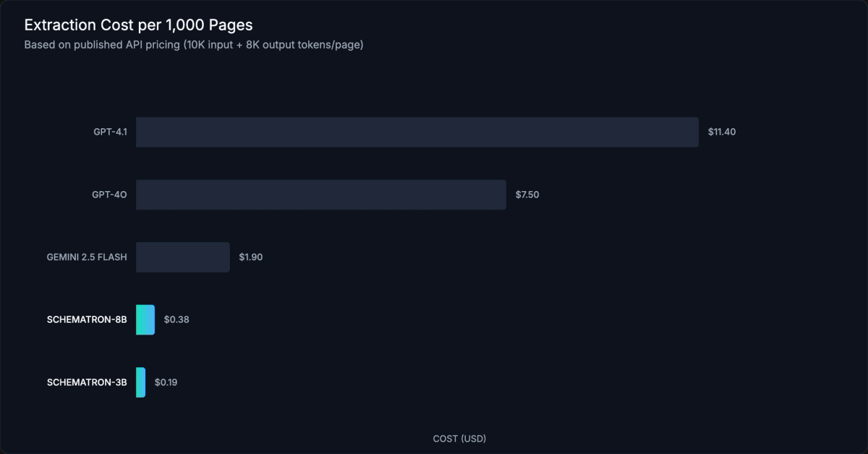
Task: Click the COST (USD) axis title
Action: [459, 438]
